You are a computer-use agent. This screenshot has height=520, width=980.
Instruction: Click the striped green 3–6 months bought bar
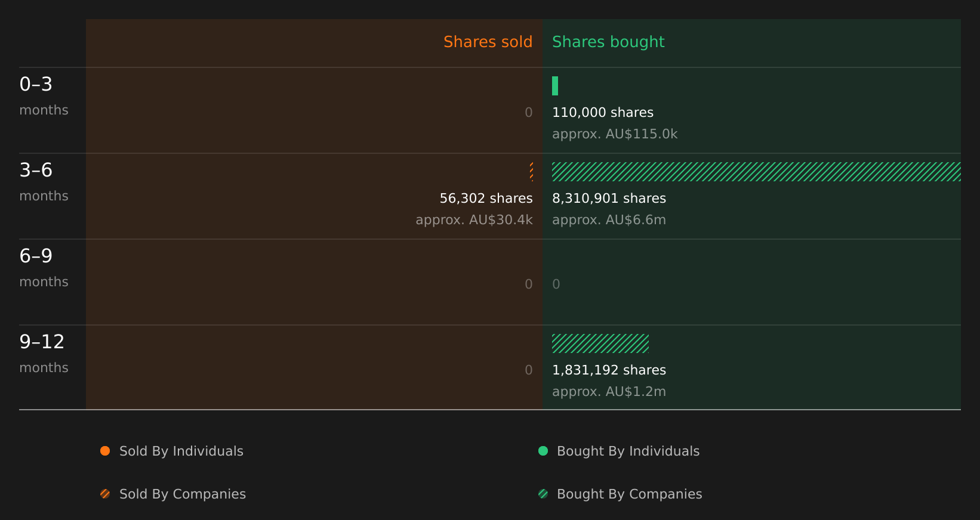756,172
